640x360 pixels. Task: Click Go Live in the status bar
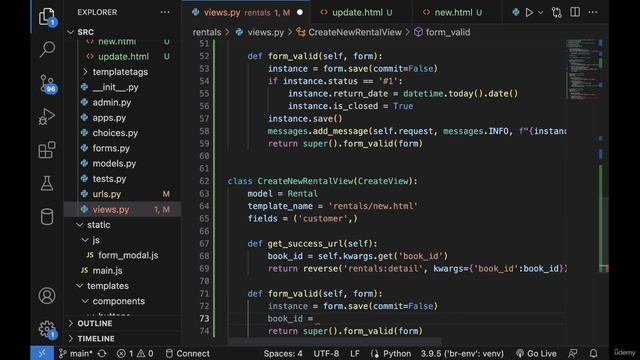pos(536,353)
